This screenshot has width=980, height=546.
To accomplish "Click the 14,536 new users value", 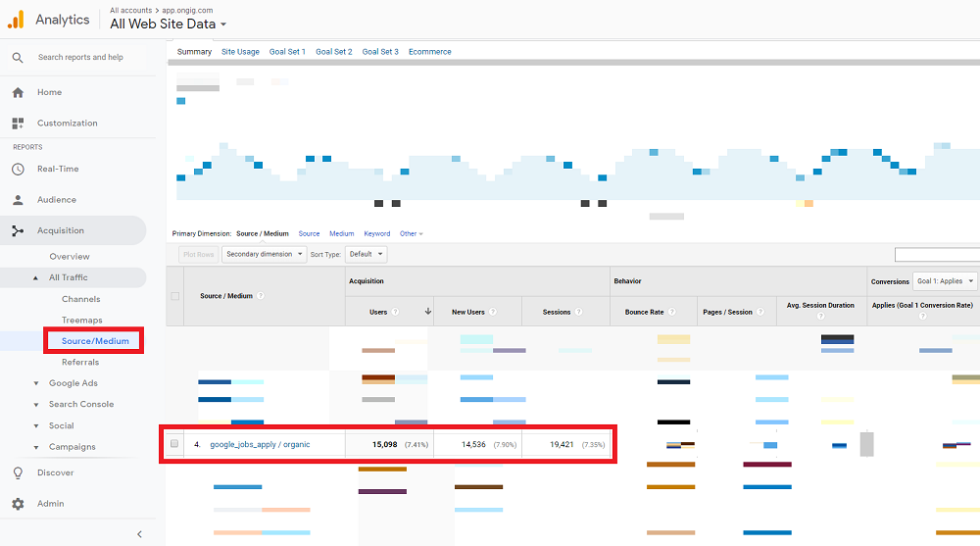I will tap(473, 445).
